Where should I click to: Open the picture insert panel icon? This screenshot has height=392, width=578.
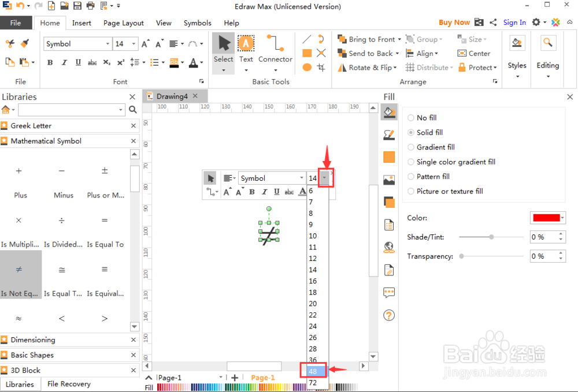click(389, 180)
